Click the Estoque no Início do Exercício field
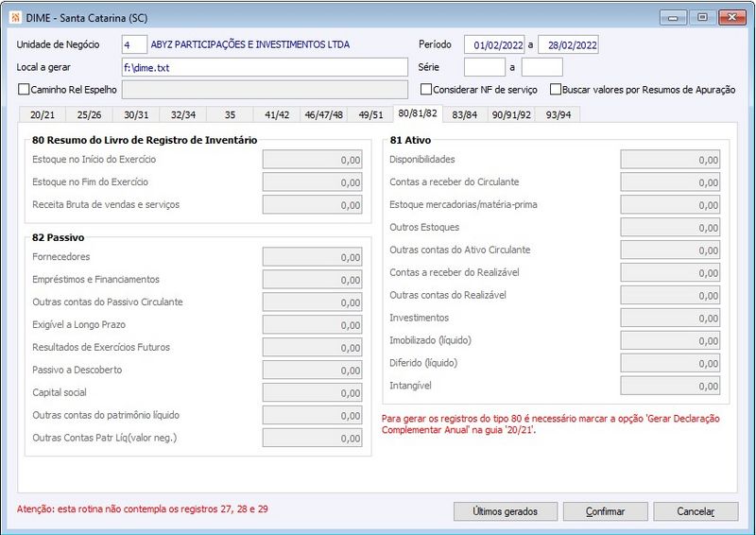The width and height of the screenshot is (756, 535). 313,160
